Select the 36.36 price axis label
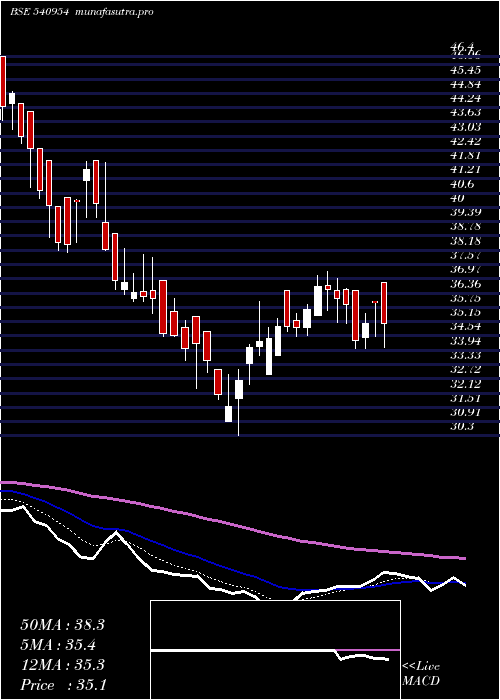The image size is (500, 700). [466, 284]
